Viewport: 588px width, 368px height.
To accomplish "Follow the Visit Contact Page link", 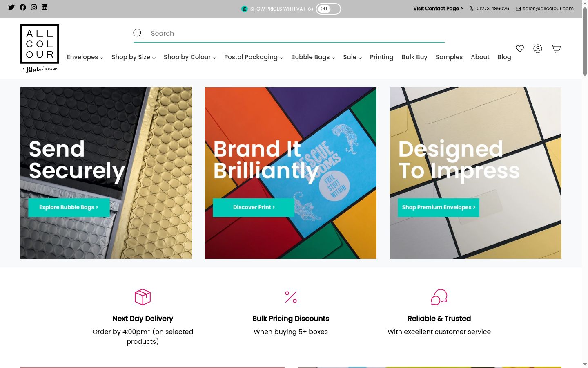I will (x=438, y=9).
